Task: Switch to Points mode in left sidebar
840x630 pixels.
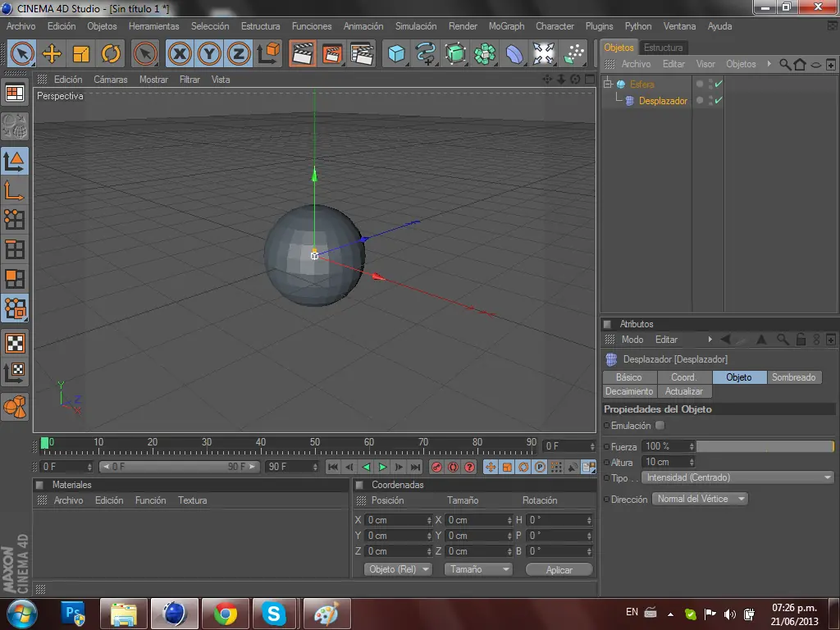Action: pos(15,220)
